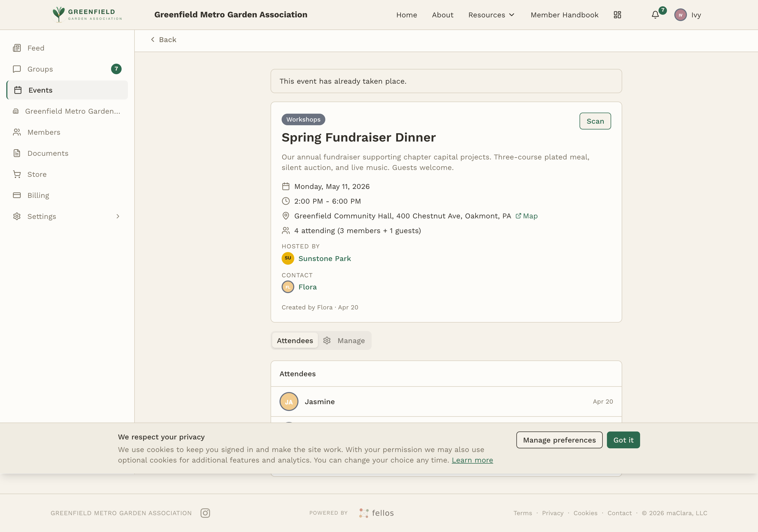Viewport: 758px width, 532px height.
Task: Go Back to events list
Action: 163,40
